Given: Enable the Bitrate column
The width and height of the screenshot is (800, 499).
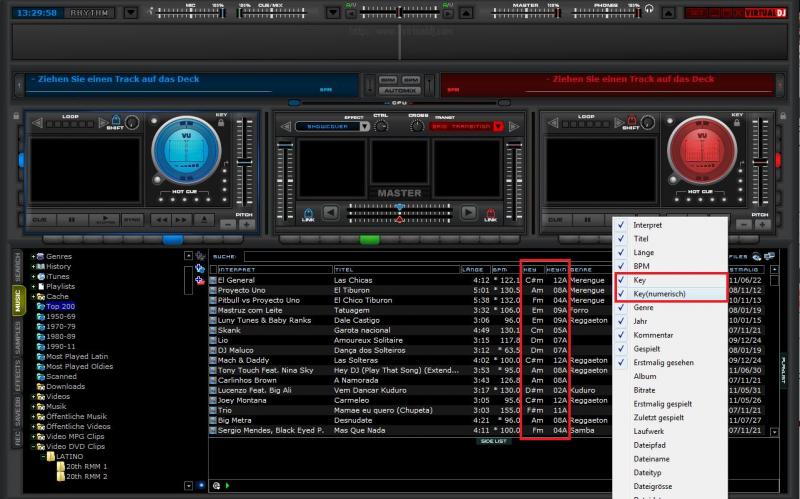Looking at the screenshot, I should (671, 390).
